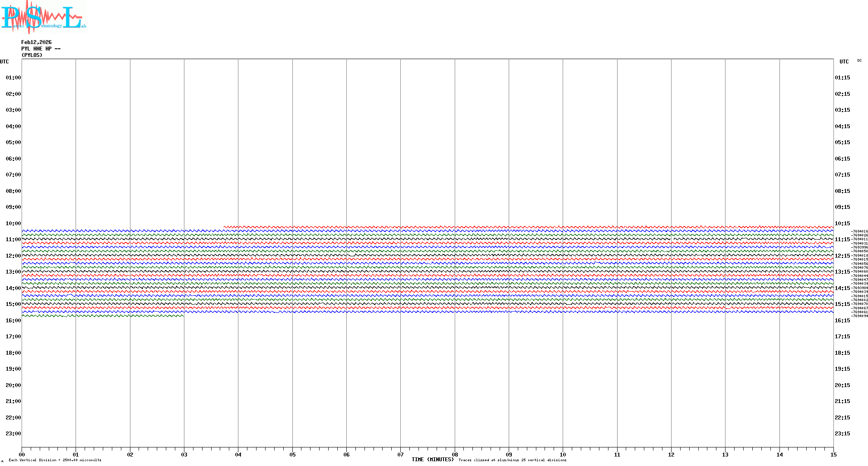The height and width of the screenshot is (466, 868).
Task: Click the left UTC axis header
Action: click(4, 62)
